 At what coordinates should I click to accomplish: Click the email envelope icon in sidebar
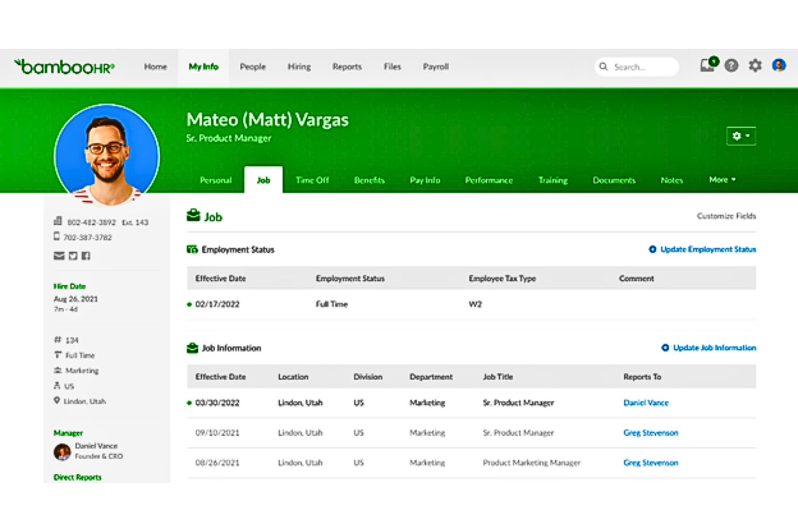pos(59,255)
